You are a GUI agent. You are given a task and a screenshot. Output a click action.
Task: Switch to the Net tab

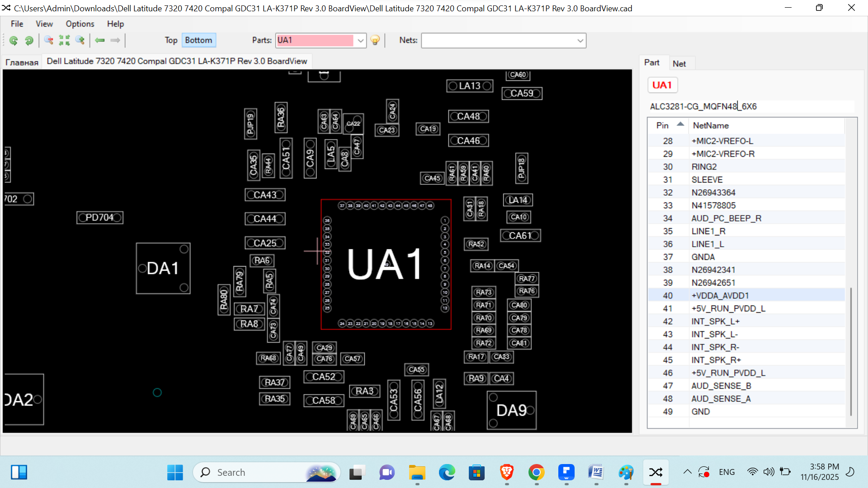coord(679,64)
